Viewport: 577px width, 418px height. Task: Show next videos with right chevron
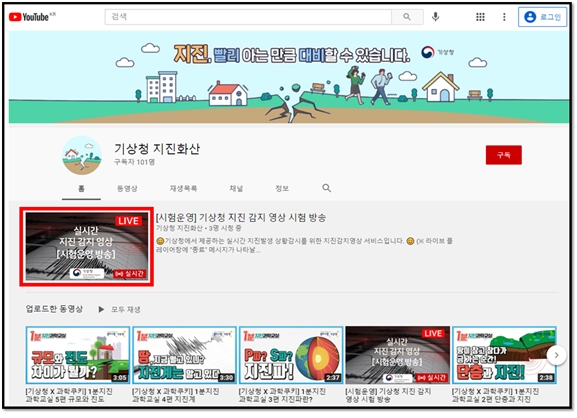coord(556,355)
